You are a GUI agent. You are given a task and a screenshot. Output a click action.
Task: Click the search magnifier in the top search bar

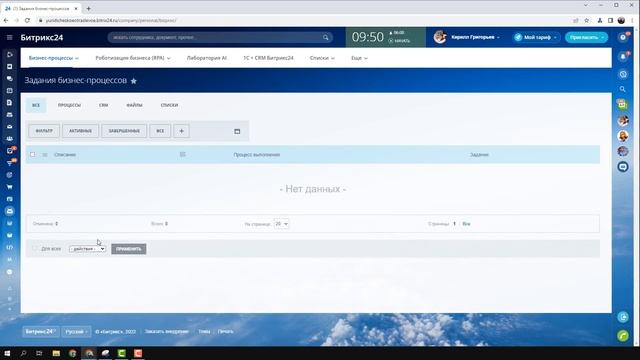pos(326,38)
